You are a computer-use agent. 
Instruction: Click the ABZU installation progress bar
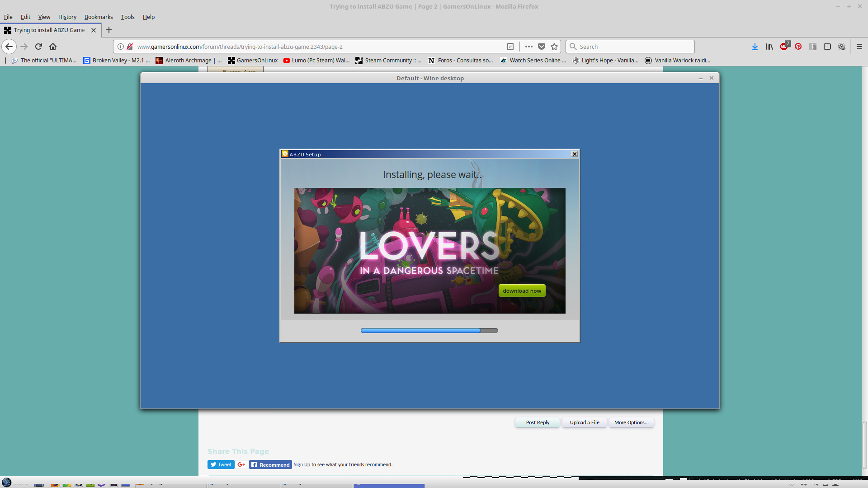click(429, 330)
